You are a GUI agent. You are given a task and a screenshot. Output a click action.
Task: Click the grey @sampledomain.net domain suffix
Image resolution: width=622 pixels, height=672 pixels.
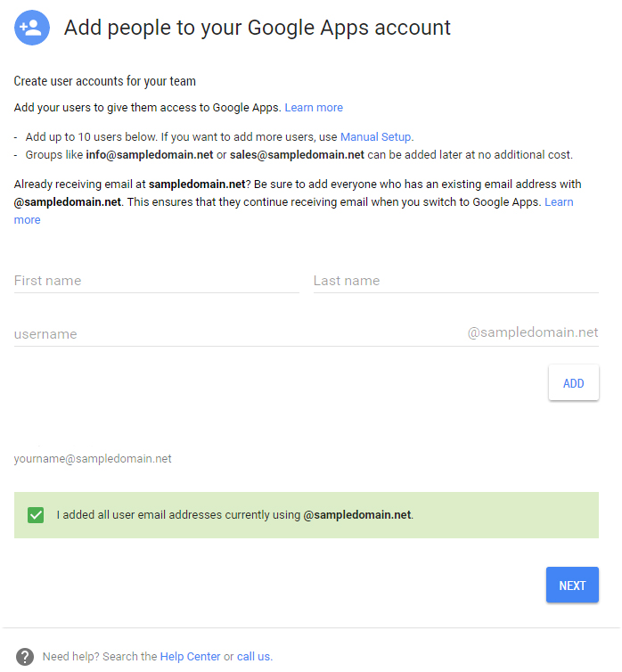click(x=533, y=332)
